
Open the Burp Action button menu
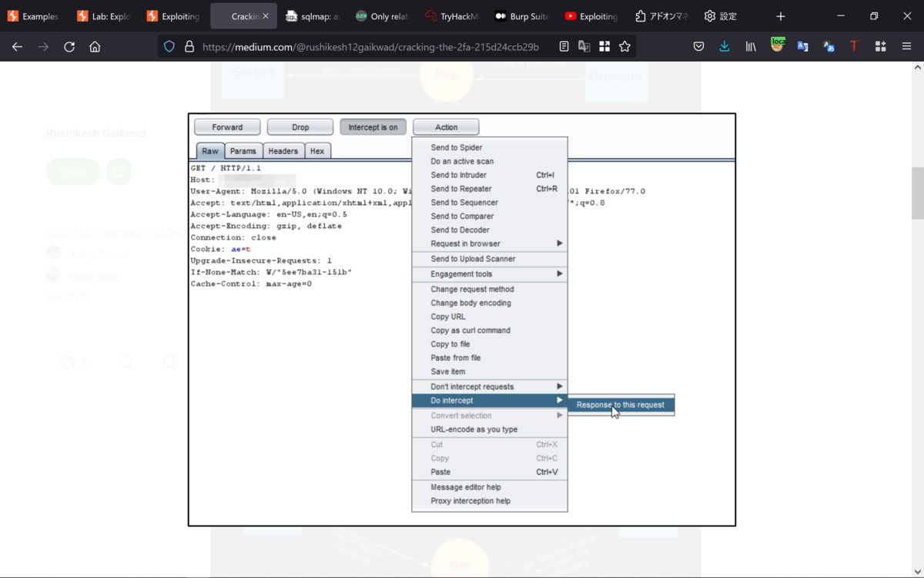(446, 127)
